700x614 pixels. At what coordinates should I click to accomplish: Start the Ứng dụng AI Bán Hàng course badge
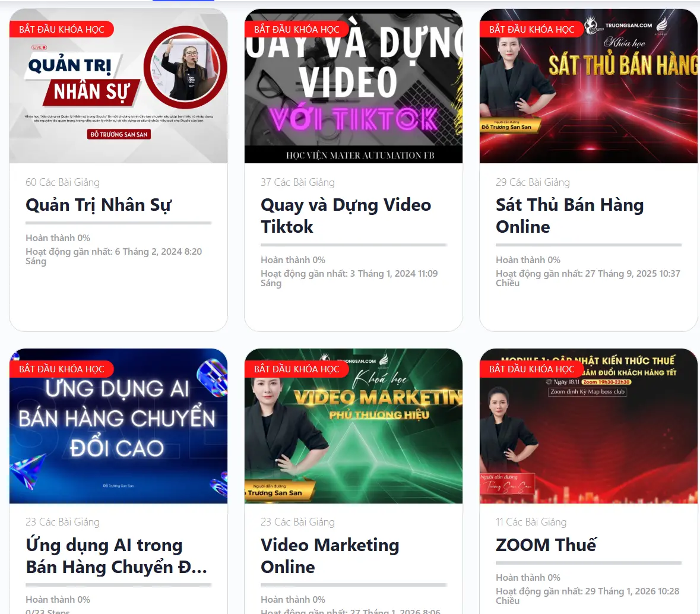pos(62,369)
